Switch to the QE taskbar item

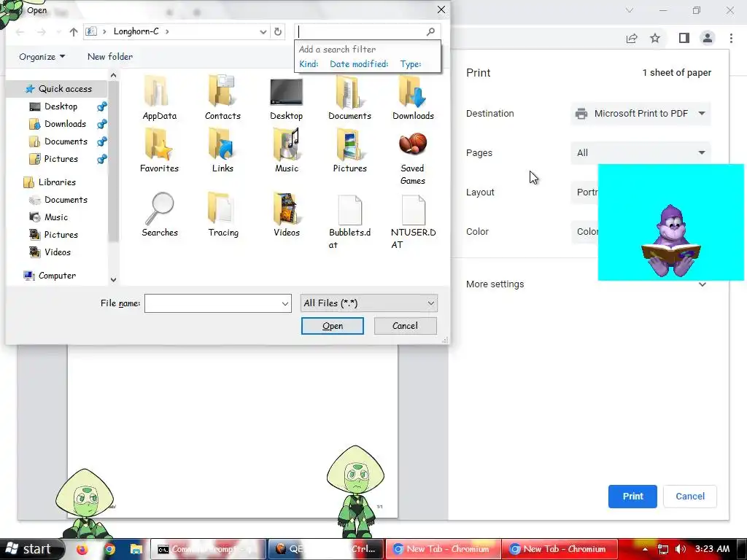[326, 549]
